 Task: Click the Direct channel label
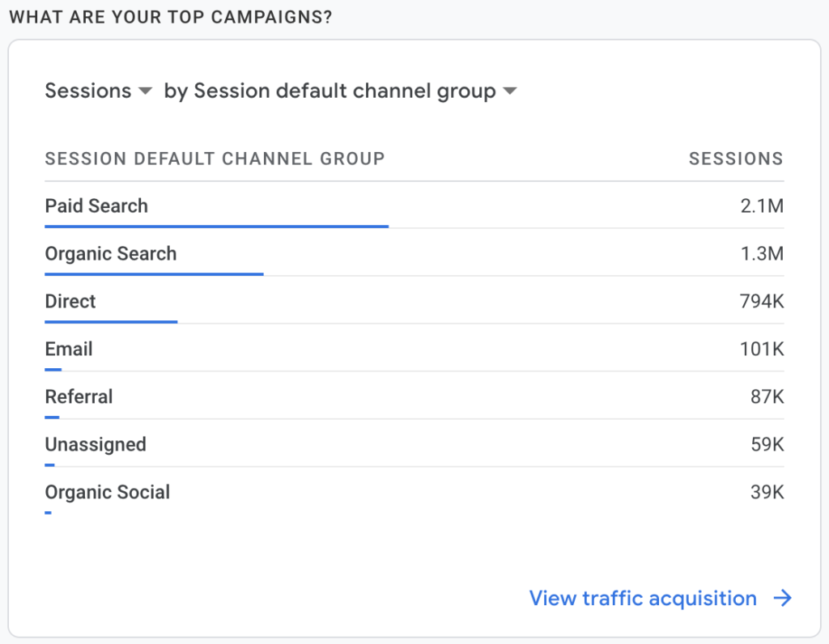point(70,301)
